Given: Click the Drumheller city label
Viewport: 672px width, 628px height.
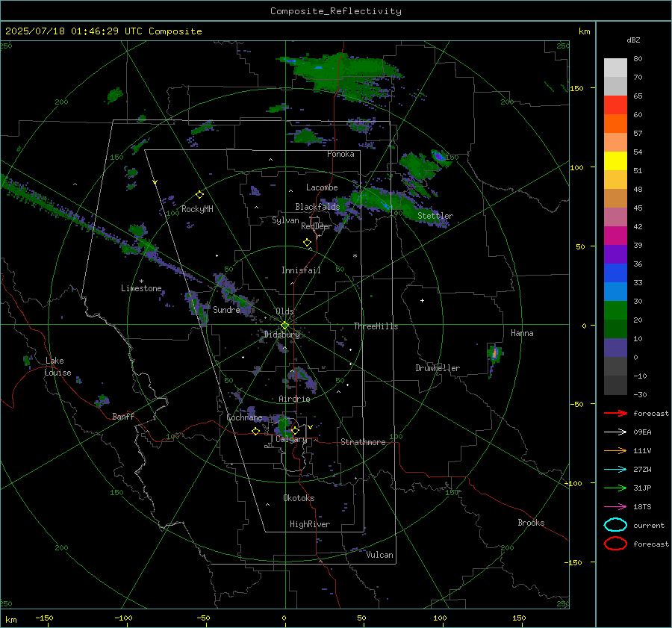Looking at the screenshot, I should 438,368.
